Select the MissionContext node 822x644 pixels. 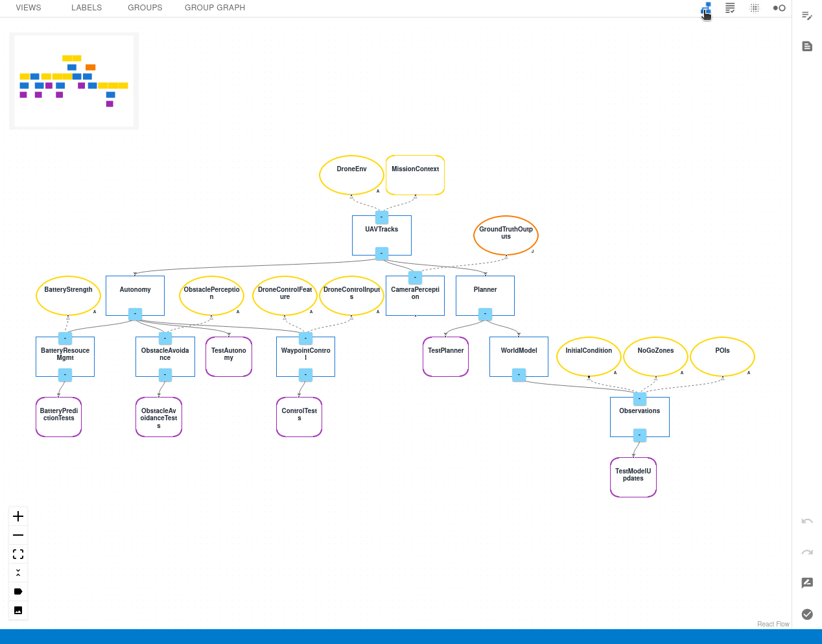tap(415, 175)
